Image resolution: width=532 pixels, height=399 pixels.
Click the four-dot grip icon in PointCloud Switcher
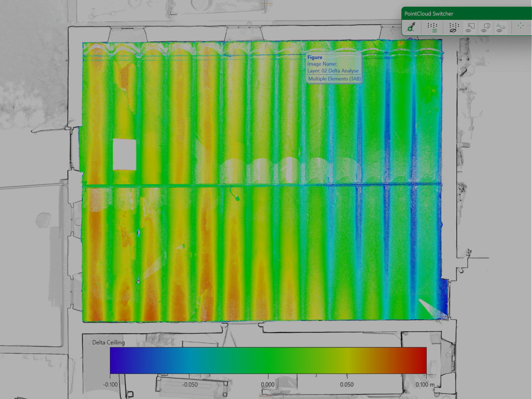[520, 26]
